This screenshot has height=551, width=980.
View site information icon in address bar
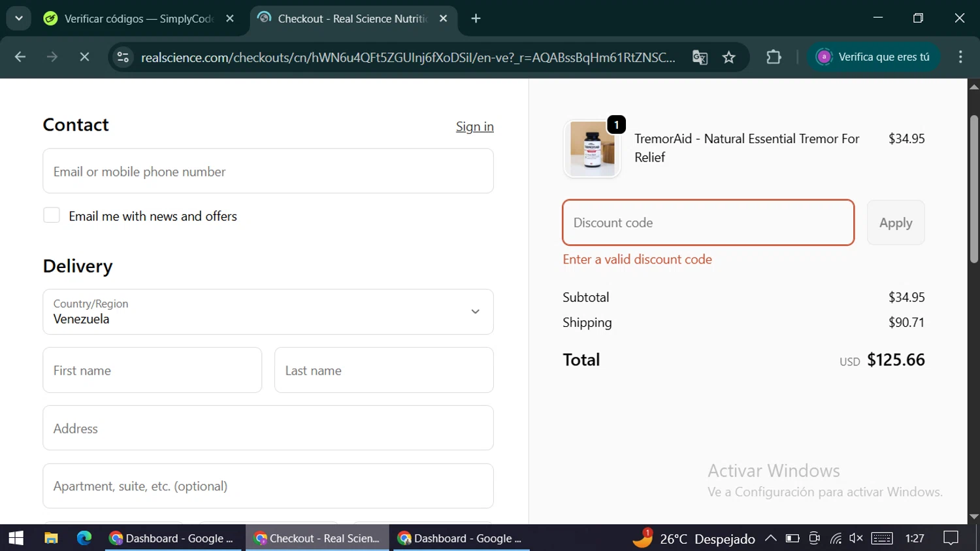coord(123,57)
